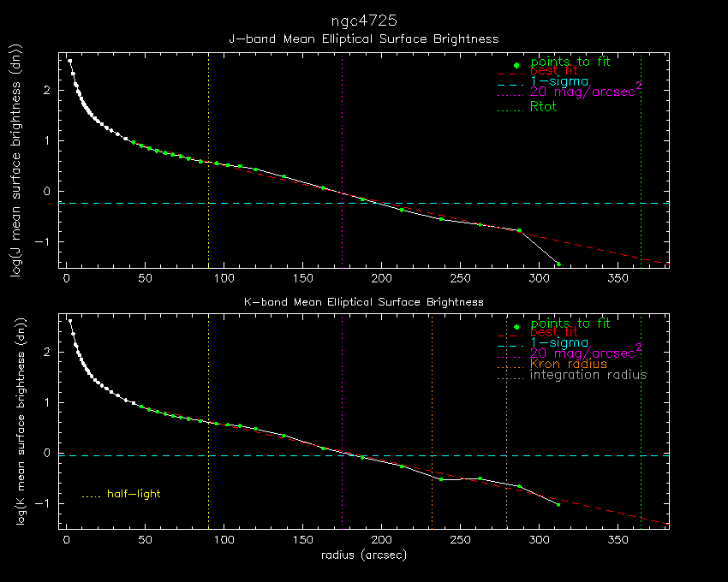Click the 20 mag/arcsec² legend entry in K-band plot
This screenshot has height=582, width=728.
(x=586, y=353)
